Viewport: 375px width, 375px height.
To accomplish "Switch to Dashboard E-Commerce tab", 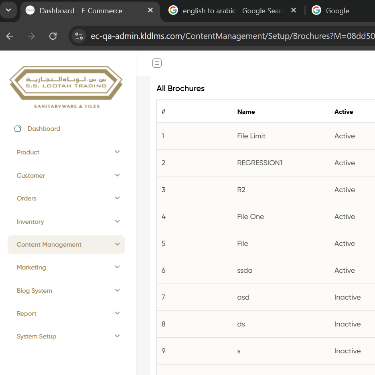I will pos(90,11).
